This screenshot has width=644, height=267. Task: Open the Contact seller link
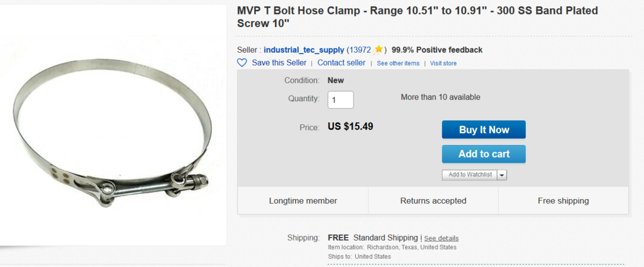(341, 63)
